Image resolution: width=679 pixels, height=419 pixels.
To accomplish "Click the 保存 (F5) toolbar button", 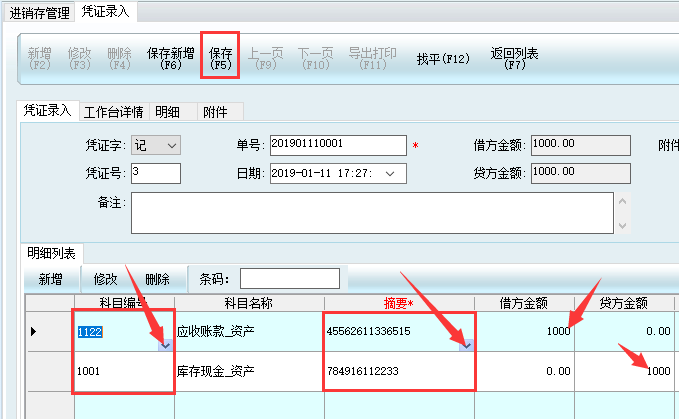I will click(x=221, y=58).
